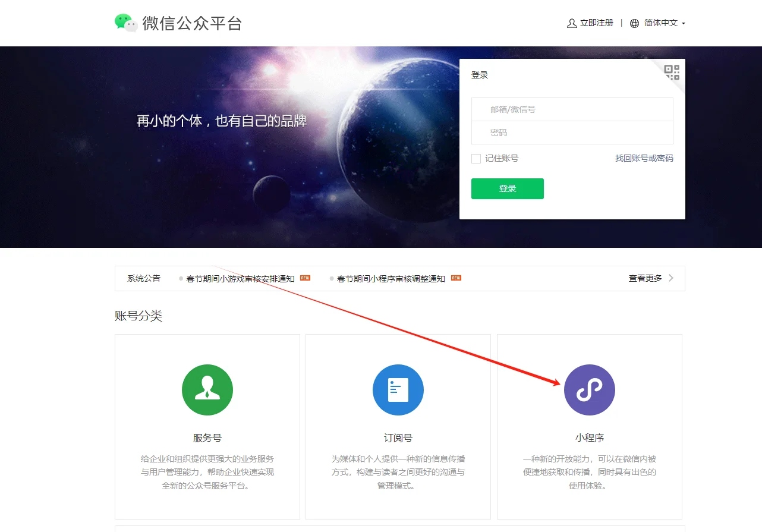This screenshot has height=532, width=762.
Task: Click the 订阅号 description text
Action: [x=398, y=473]
